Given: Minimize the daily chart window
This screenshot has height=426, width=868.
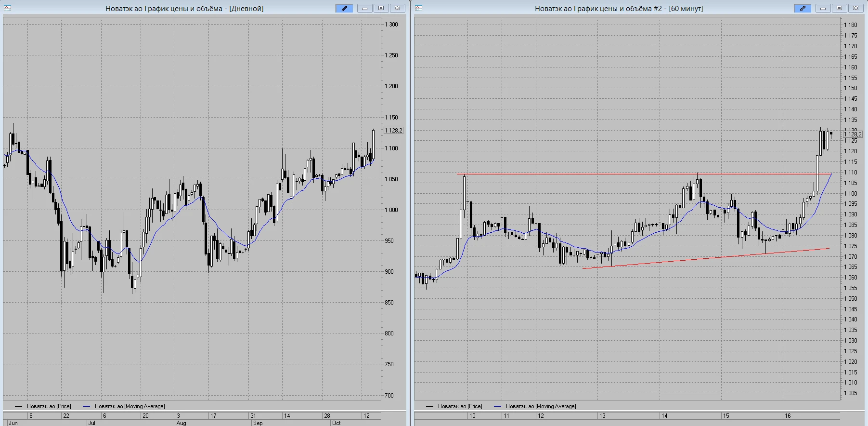Looking at the screenshot, I should tap(365, 8).
